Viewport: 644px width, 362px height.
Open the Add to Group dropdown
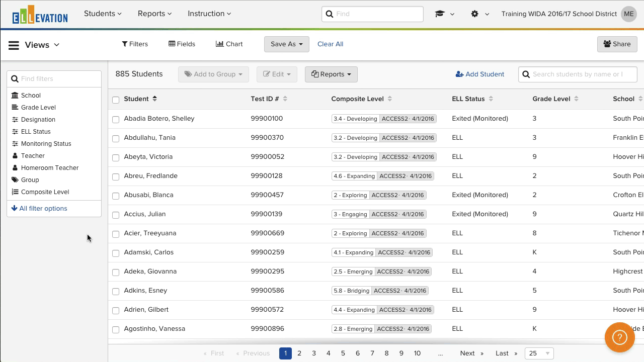pyautogui.click(x=213, y=74)
